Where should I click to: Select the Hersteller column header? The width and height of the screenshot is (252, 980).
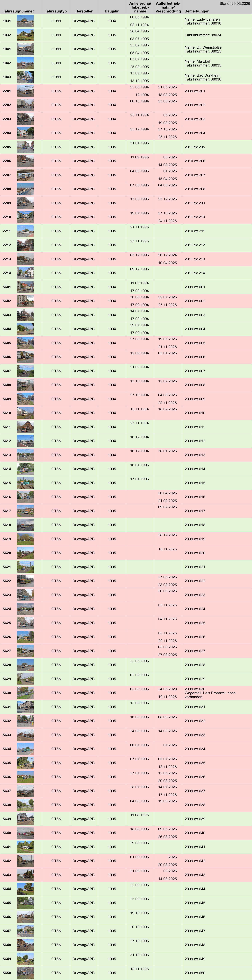[x=84, y=11]
